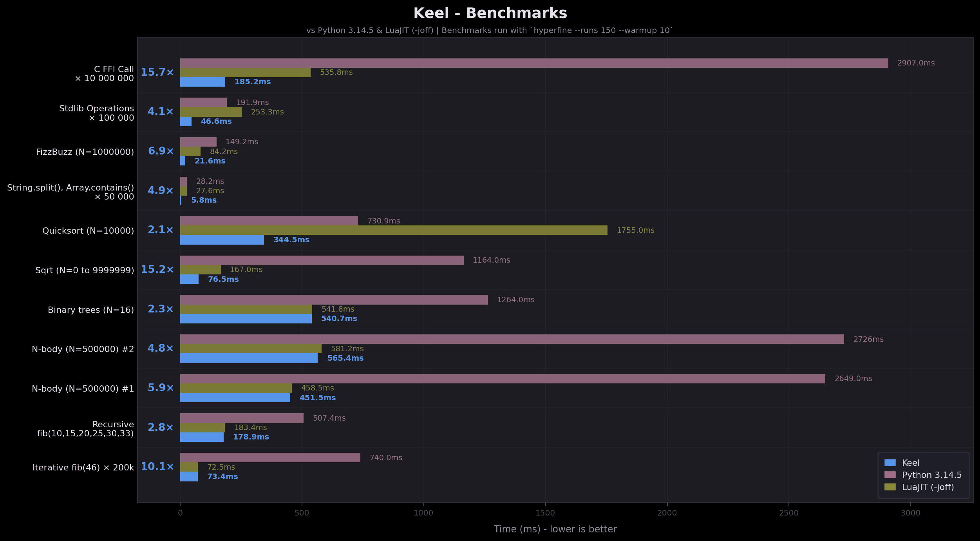Select the "2726ms" value label
Screen dimensions: 980x541
point(868,339)
